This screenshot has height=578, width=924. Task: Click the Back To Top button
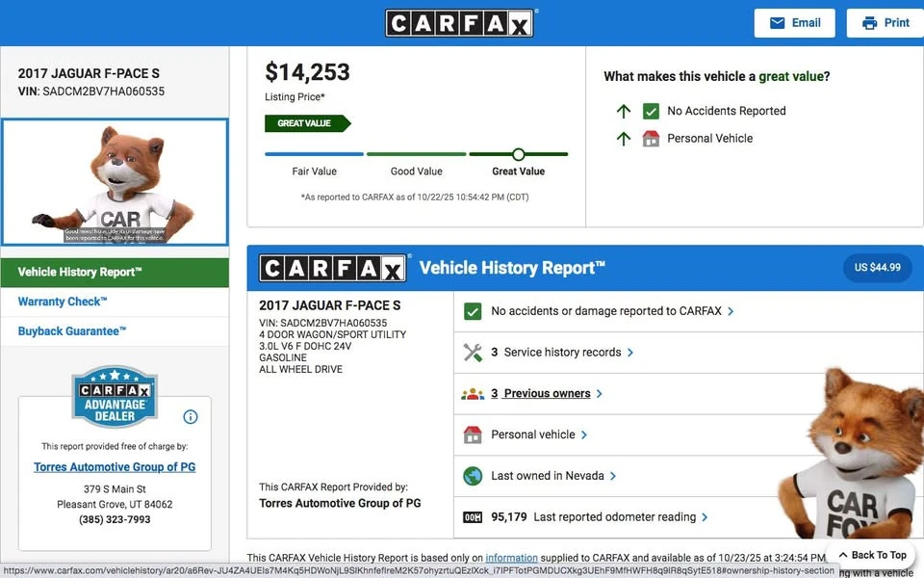coord(872,555)
